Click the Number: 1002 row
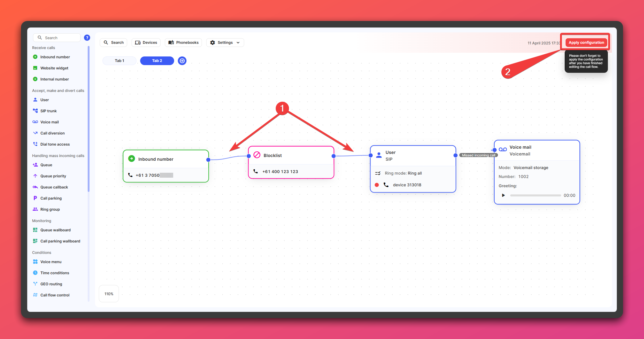 pos(514,176)
